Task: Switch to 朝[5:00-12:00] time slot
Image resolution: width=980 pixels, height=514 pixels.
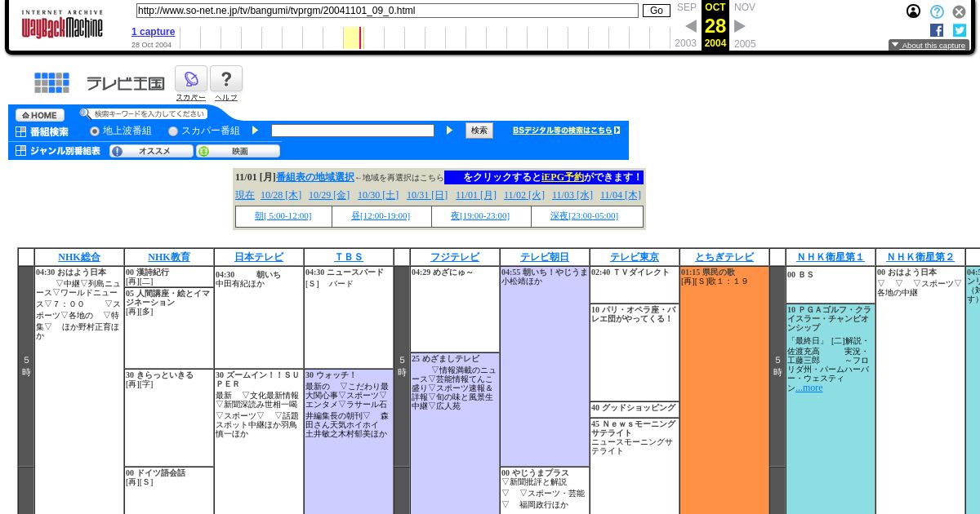Action: 283,216
